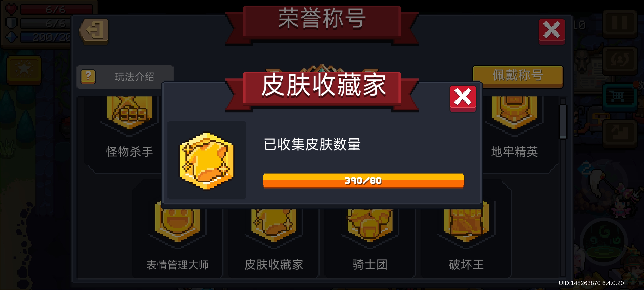Click the 佩戴称号 button

(518, 75)
